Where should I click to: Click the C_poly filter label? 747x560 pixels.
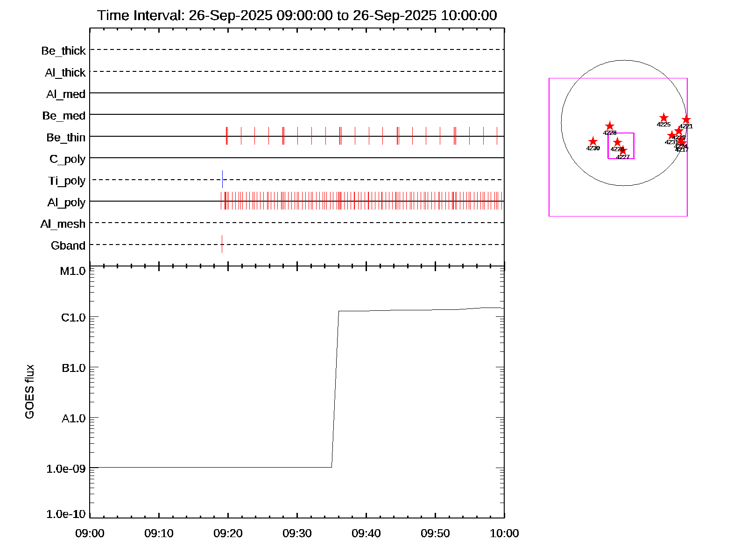pyautogui.click(x=67, y=159)
